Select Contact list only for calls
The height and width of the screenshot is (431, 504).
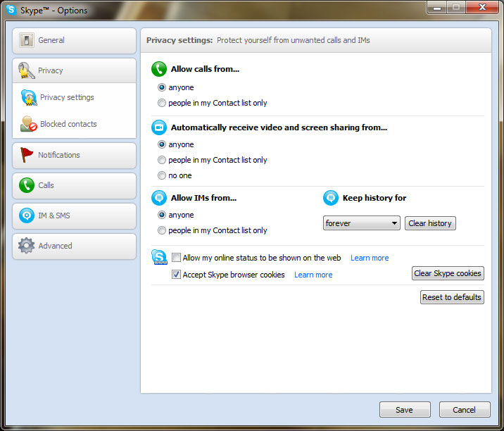pos(162,103)
